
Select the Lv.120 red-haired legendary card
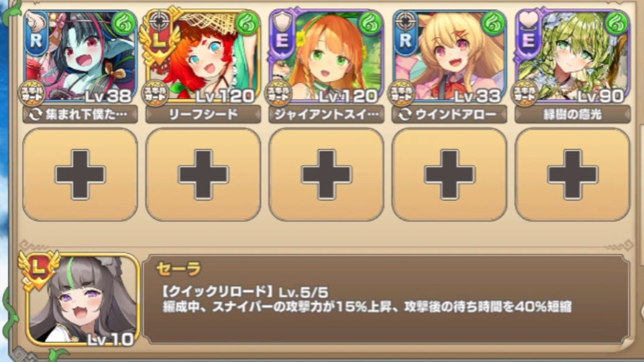coord(203,56)
